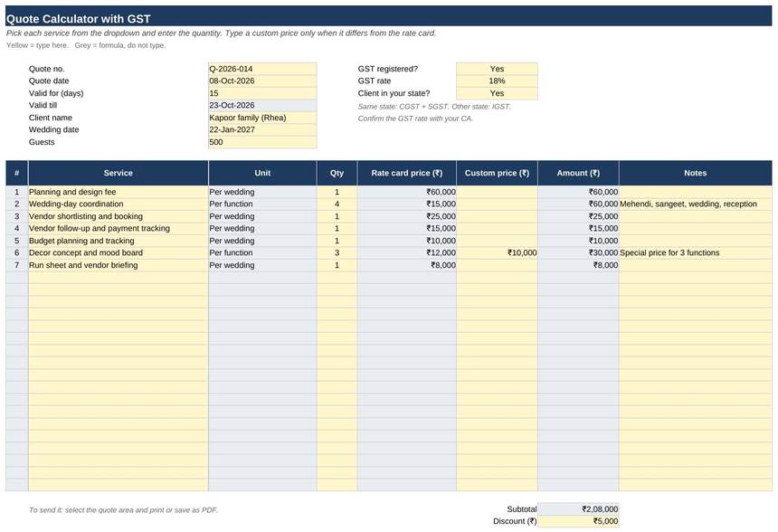This screenshot has width=778, height=532.
Task: Click the amount ₹30,000 for Decor concept
Action: coord(579,252)
